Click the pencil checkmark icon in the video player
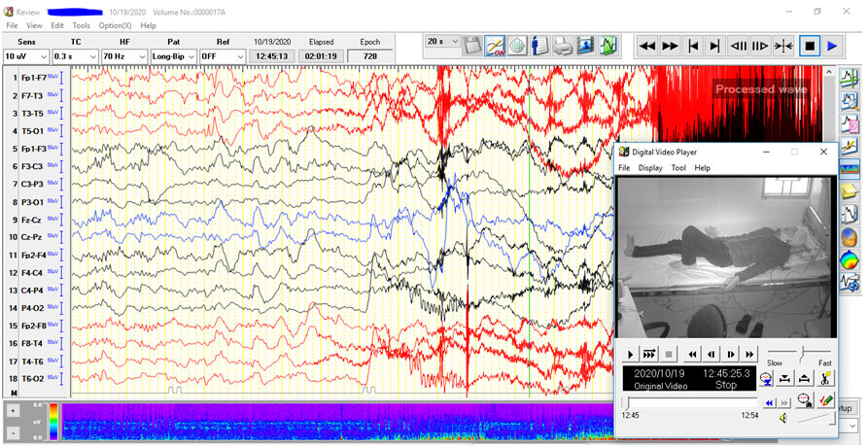This screenshot has height=448, width=868. click(826, 400)
